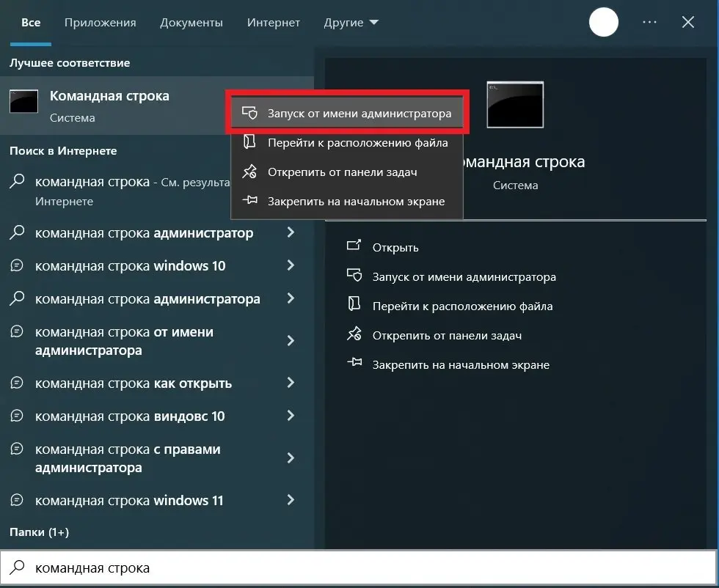Open the three-dots options menu
Image resolution: width=719 pixels, height=588 pixels.
[x=649, y=23]
